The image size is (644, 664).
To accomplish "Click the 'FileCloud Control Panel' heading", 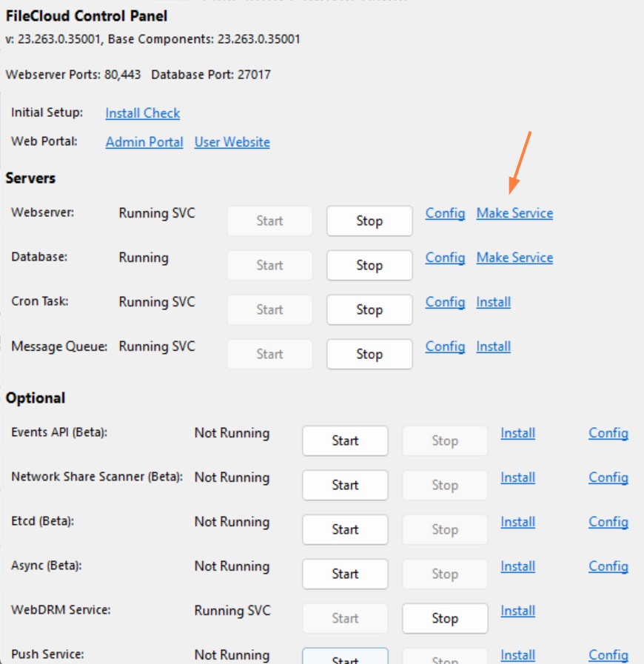I will (x=87, y=16).
